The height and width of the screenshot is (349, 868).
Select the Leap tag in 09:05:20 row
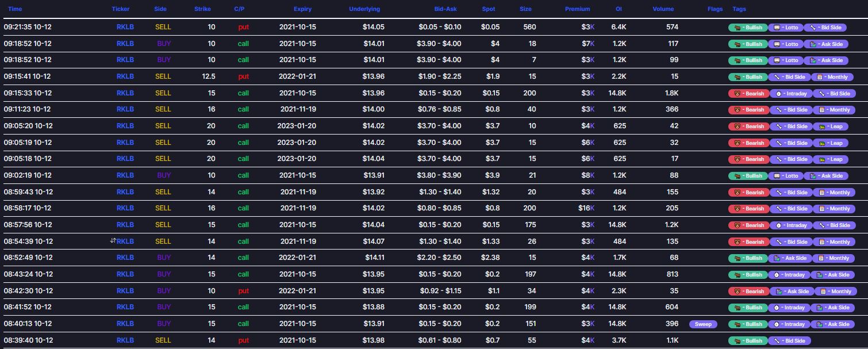click(829, 126)
